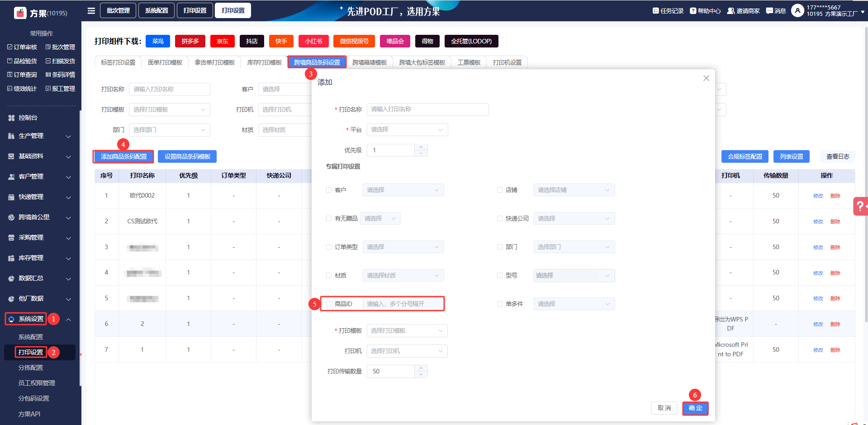Download the 菜鸟 print component
The height and width of the screenshot is (425, 868).
158,41
